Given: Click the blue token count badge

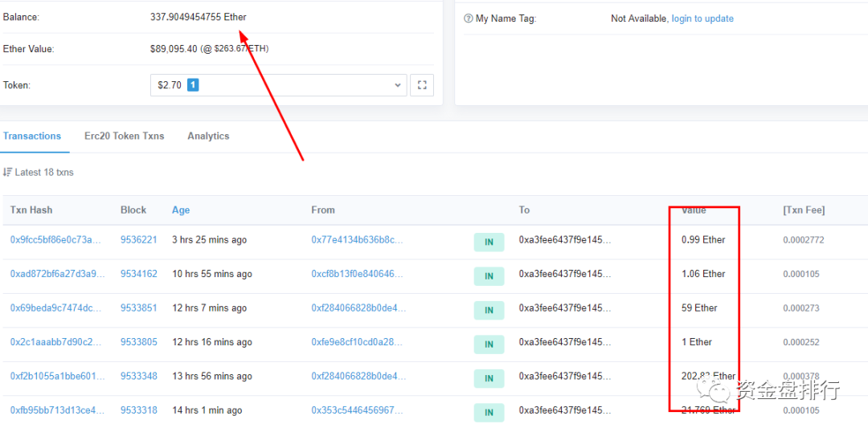Looking at the screenshot, I should 193,85.
